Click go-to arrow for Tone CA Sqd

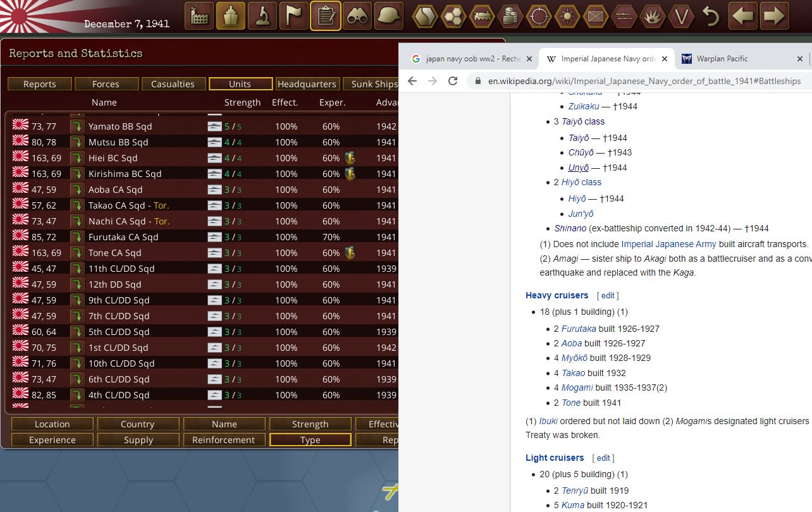click(77, 253)
